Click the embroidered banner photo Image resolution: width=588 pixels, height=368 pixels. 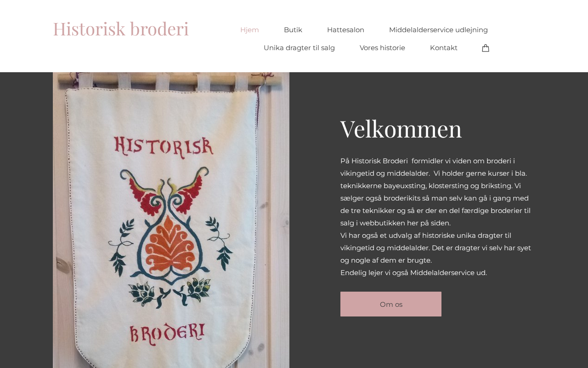point(171,220)
